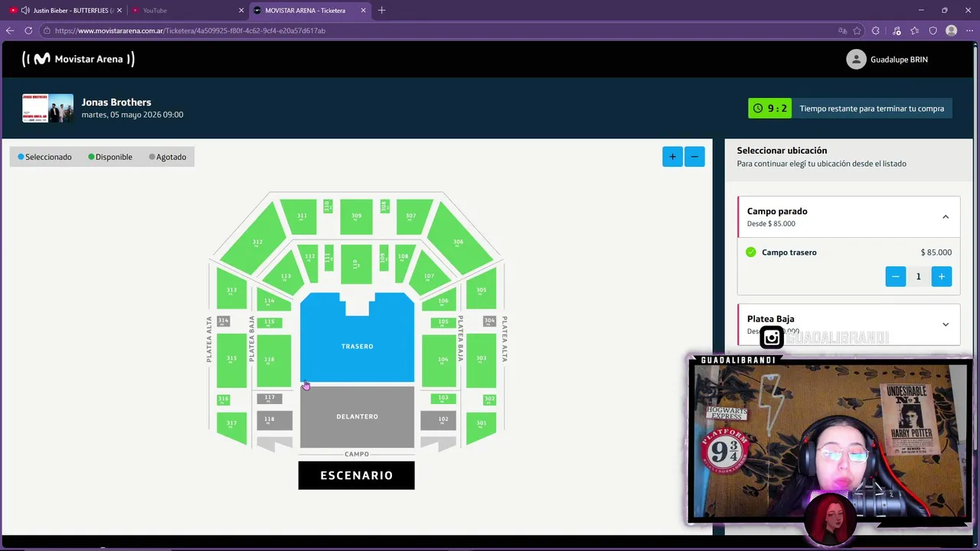
Task: Open browser settings and more menu
Action: [969, 31]
